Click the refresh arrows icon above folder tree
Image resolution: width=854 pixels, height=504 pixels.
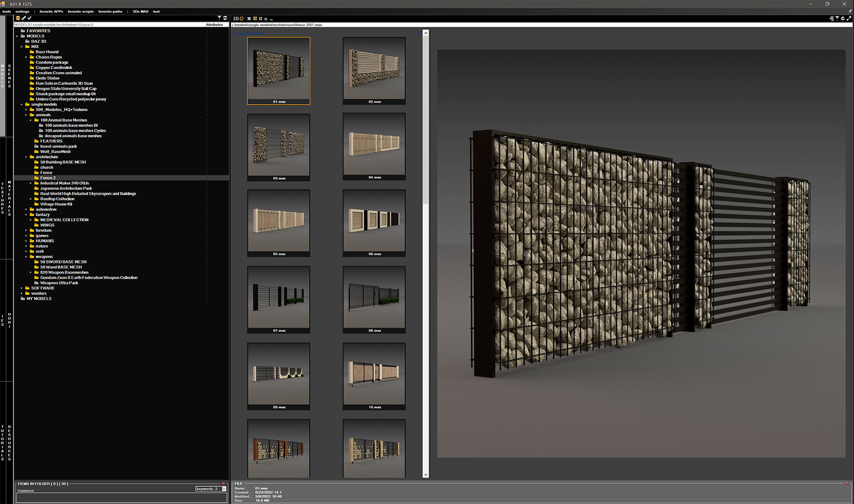pos(225,18)
